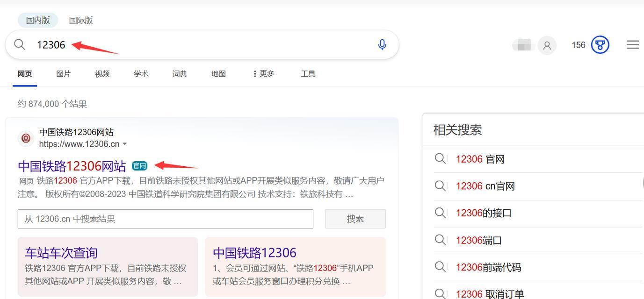Click search icon beside 12306的接口
This screenshot has width=644, height=299.
pos(440,213)
